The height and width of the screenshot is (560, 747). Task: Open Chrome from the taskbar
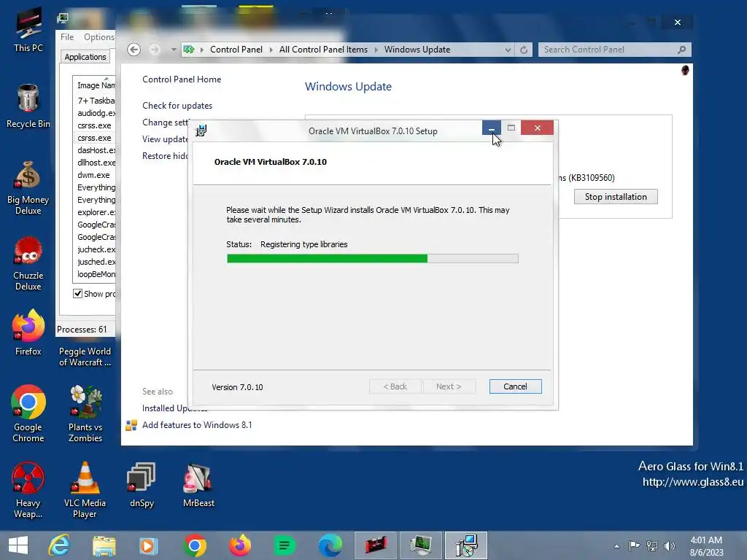194,545
